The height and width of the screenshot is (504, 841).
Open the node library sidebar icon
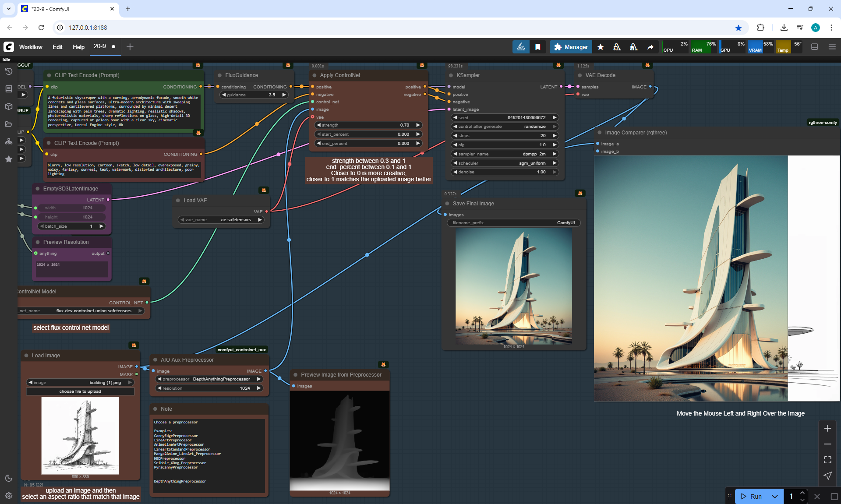pyautogui.click(x=8, y=89)
